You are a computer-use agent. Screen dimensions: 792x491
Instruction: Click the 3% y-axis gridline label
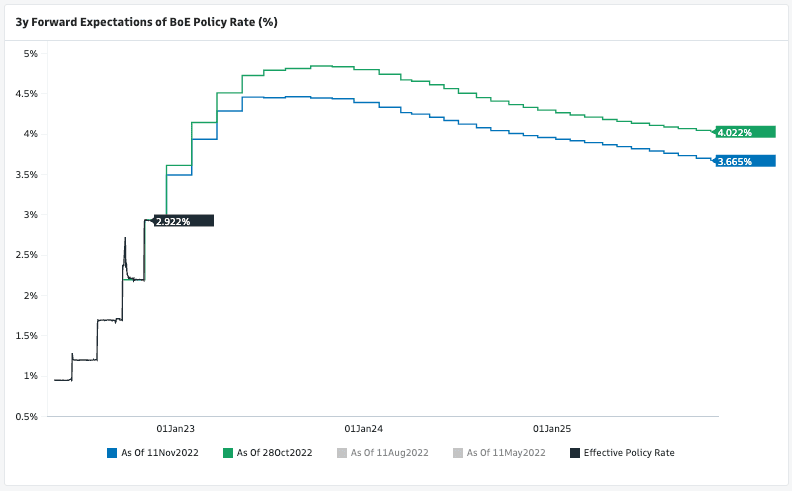coord(30,214)
